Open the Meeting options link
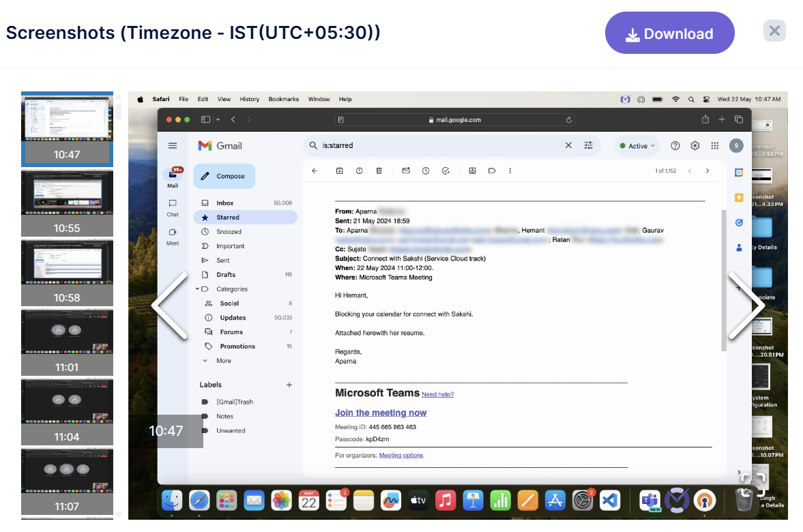Viewport: 803px width, 532px height. coord(401,456)
